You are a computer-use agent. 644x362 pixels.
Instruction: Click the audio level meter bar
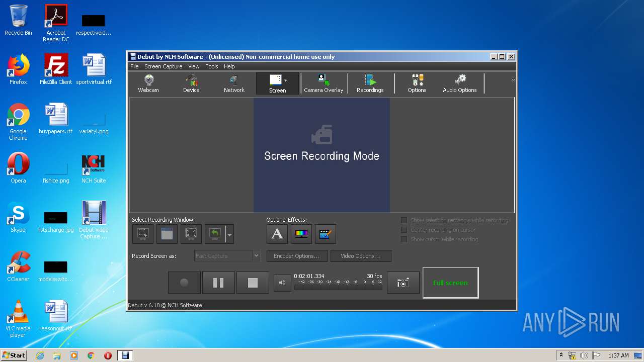[338, 287]
